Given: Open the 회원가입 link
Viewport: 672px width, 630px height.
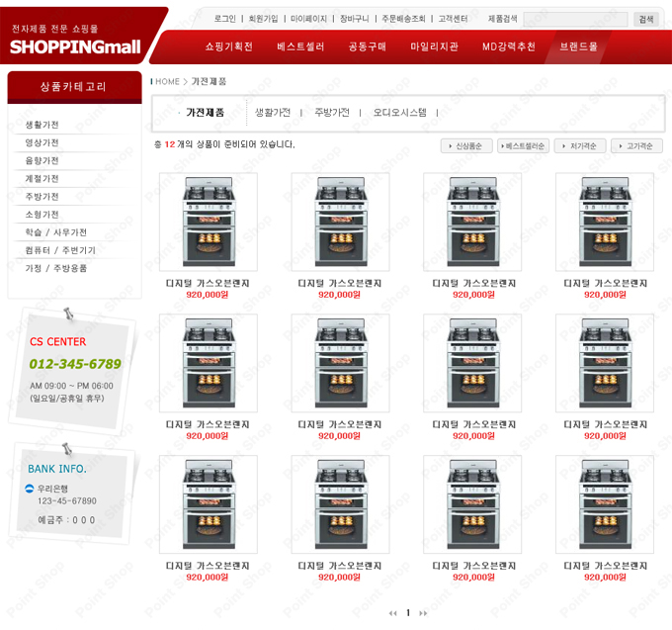Looking at the screenshot, I should (x=263, y=19).
